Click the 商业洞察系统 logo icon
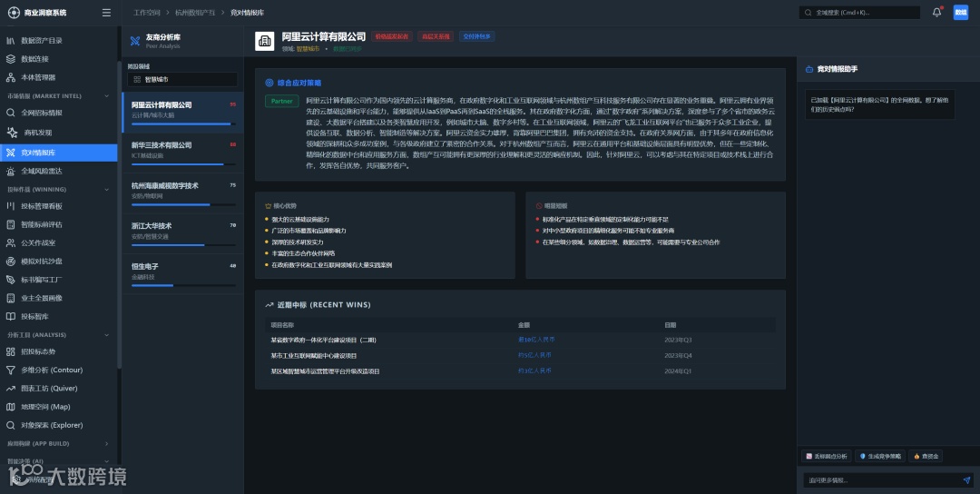 point(14,13)
